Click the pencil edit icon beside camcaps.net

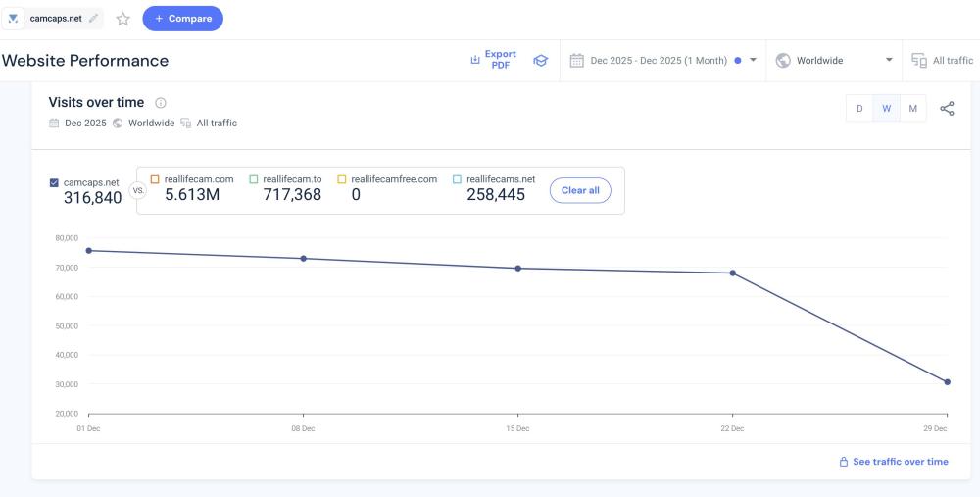(94, 18)
